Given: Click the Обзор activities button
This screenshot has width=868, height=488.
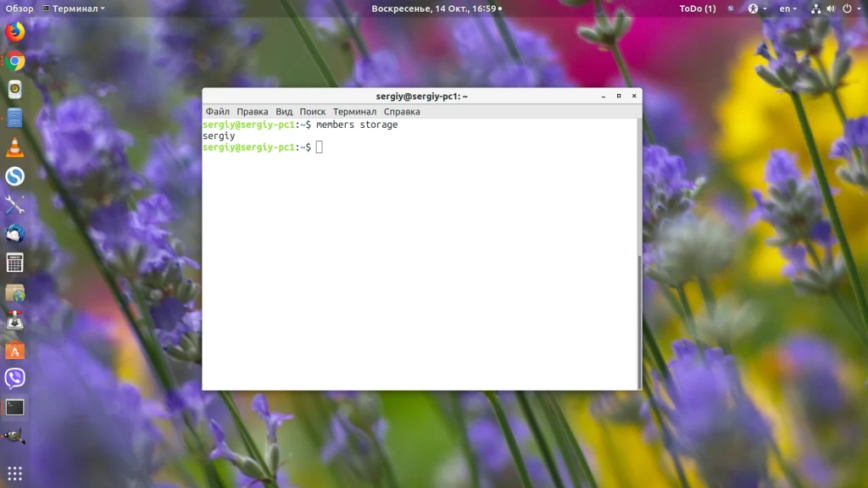Looking at the screenshot, I should coord(19,8).
